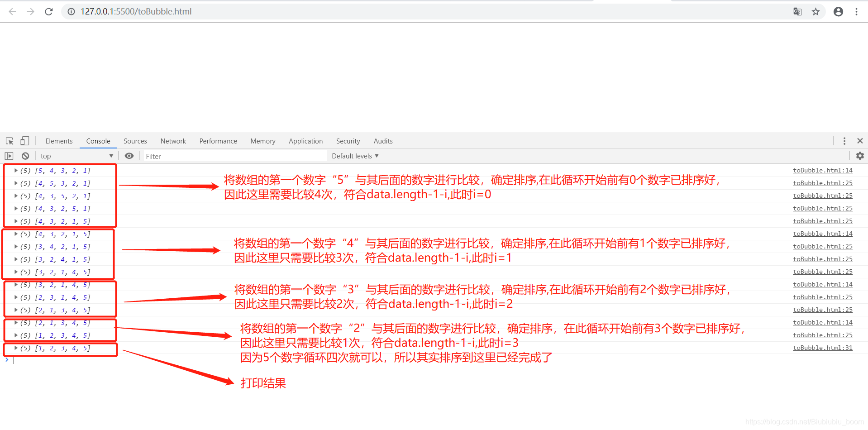The image size is (868, 430).
Task: Open console settings gear
Action: tap(860, 156)
